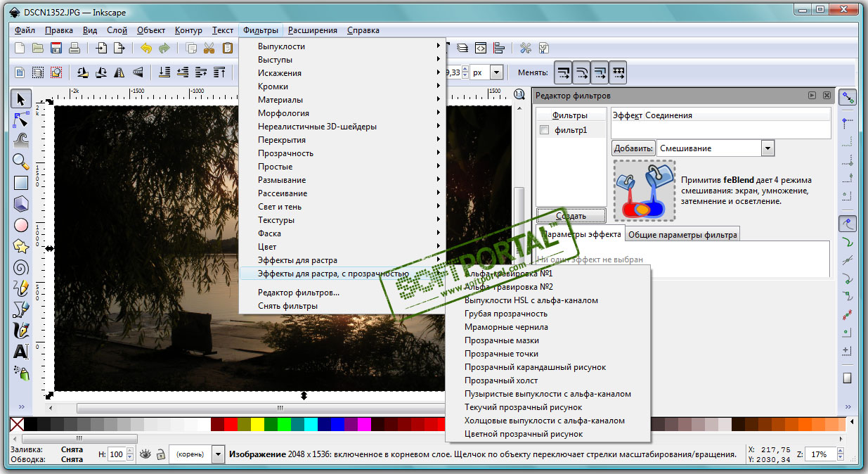
Task: Open the XML editor icon
Action: click(481, 49)
